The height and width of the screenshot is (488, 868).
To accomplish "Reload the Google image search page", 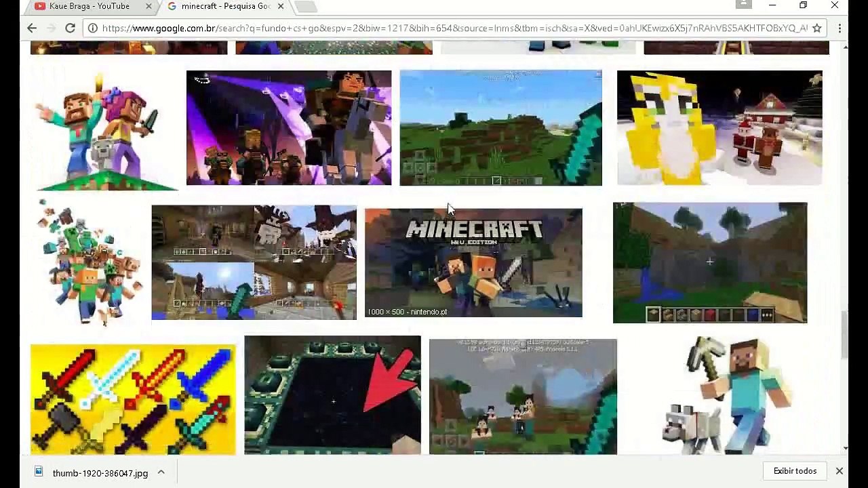I will click(70, 28).
